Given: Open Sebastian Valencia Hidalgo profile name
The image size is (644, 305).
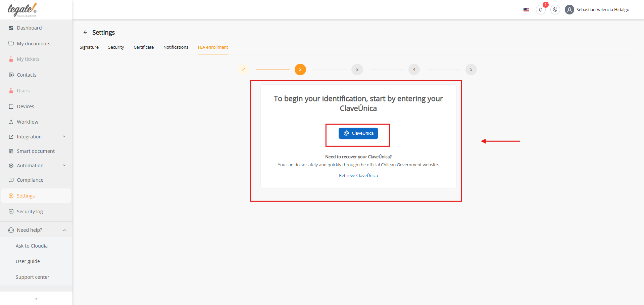Looking at the screenshot, I should 603,10.
